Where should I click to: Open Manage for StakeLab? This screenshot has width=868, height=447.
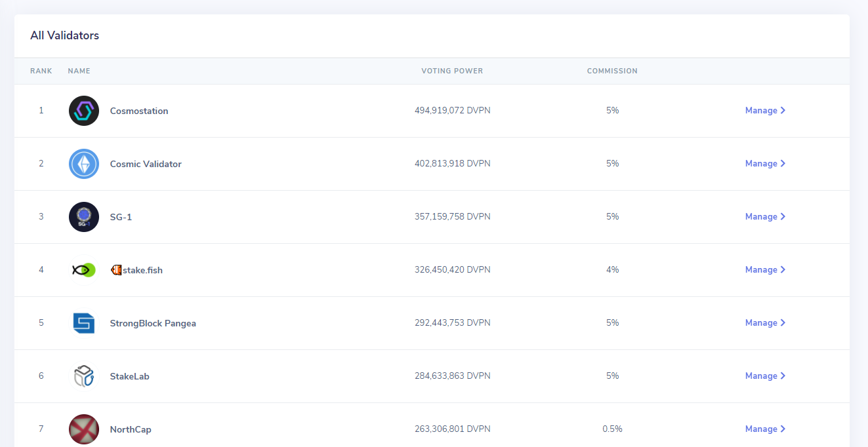pyautogui.click(x=765, y=376)
